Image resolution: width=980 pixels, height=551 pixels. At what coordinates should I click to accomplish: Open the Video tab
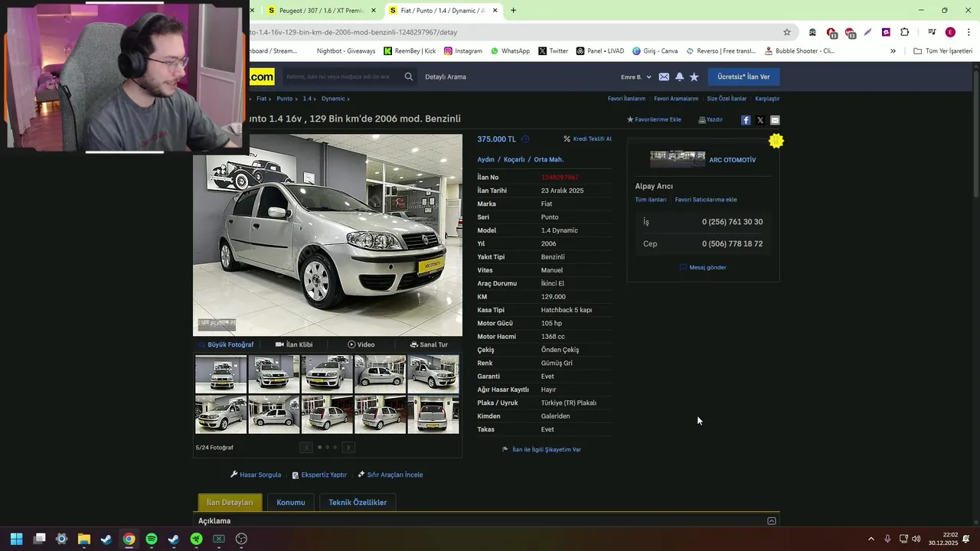tap(361, 344)
